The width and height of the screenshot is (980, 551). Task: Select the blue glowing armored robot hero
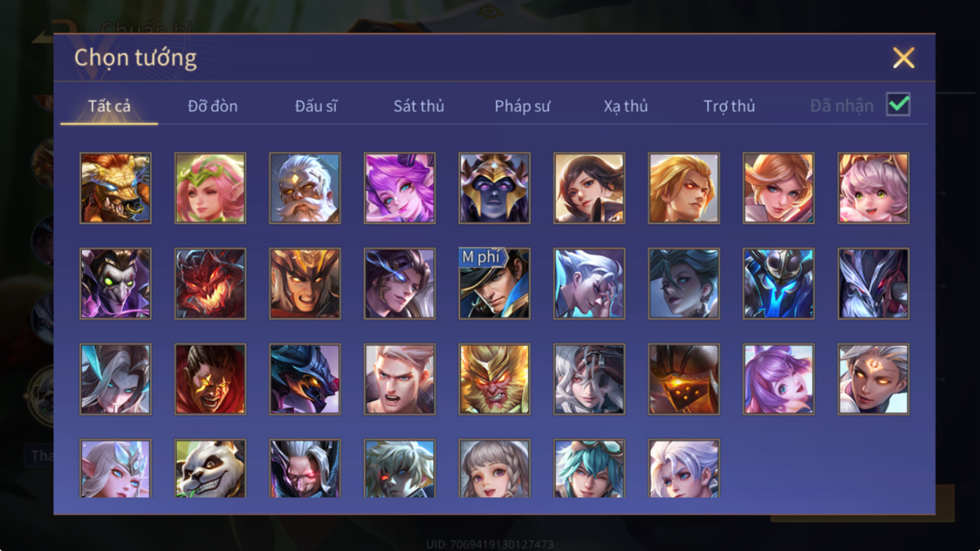coord(779,283)
